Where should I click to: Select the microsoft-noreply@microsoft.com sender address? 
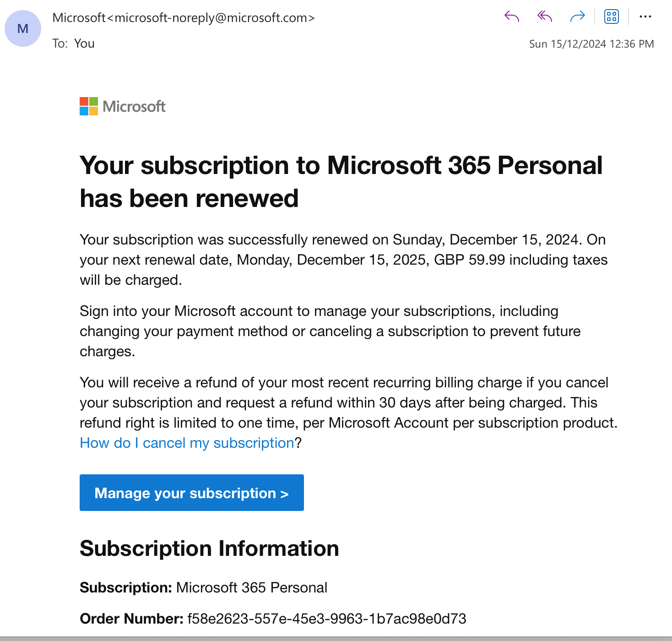tap(211, 18)
